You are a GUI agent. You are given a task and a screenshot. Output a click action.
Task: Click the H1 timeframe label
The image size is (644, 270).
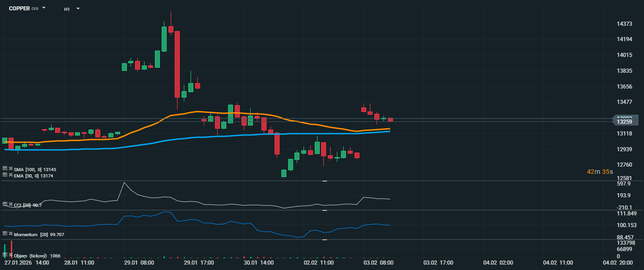pos(67,9)
